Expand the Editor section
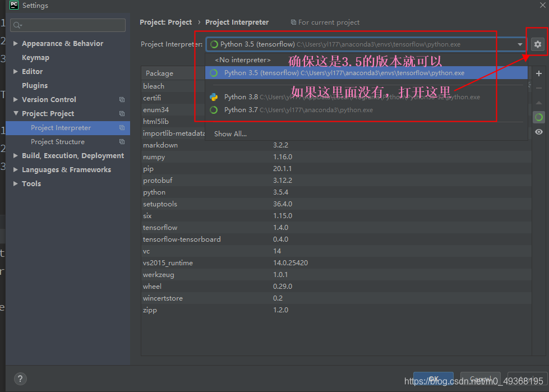 (x=15, y=71)
